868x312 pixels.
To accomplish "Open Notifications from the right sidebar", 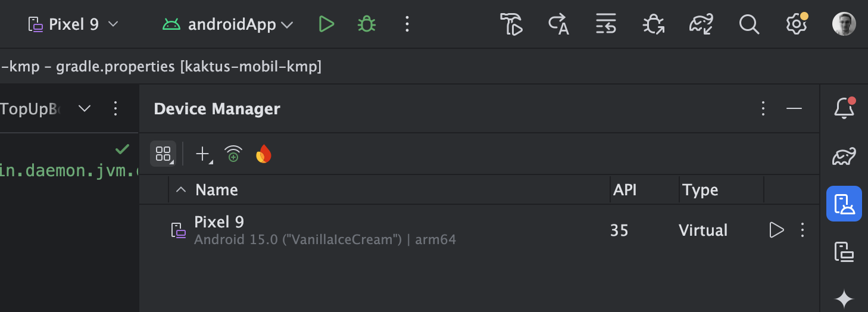I will (844, 108).
